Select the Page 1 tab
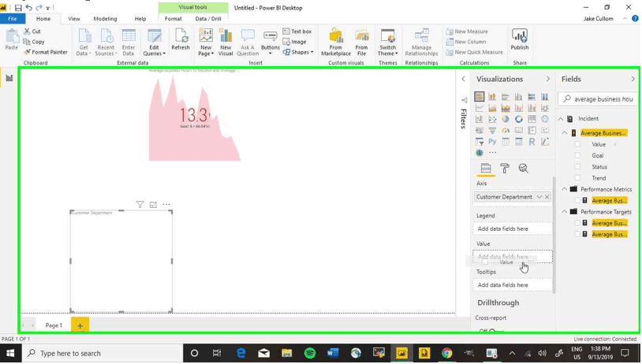Viewport: 642px width, 364px height. [x=54, y=325]
